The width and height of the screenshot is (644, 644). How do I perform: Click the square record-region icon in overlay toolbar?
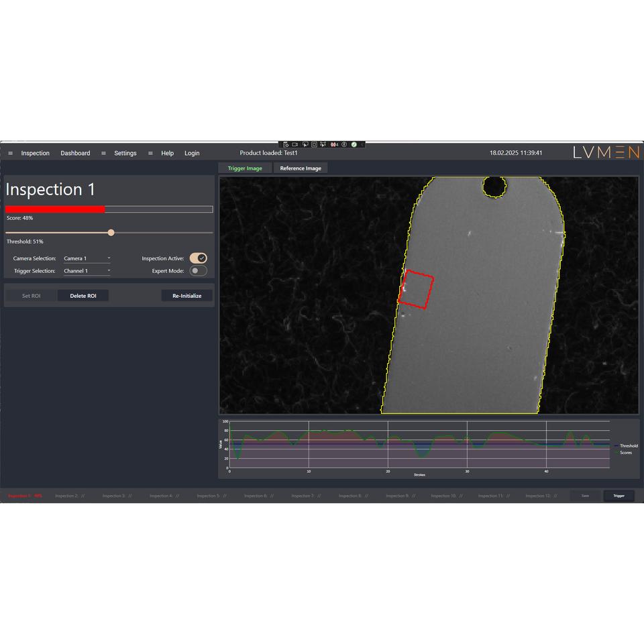[314, 144]
